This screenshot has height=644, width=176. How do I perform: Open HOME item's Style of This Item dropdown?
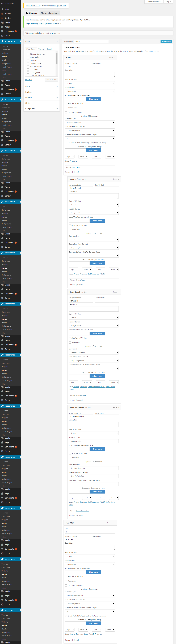coord(90,83)
